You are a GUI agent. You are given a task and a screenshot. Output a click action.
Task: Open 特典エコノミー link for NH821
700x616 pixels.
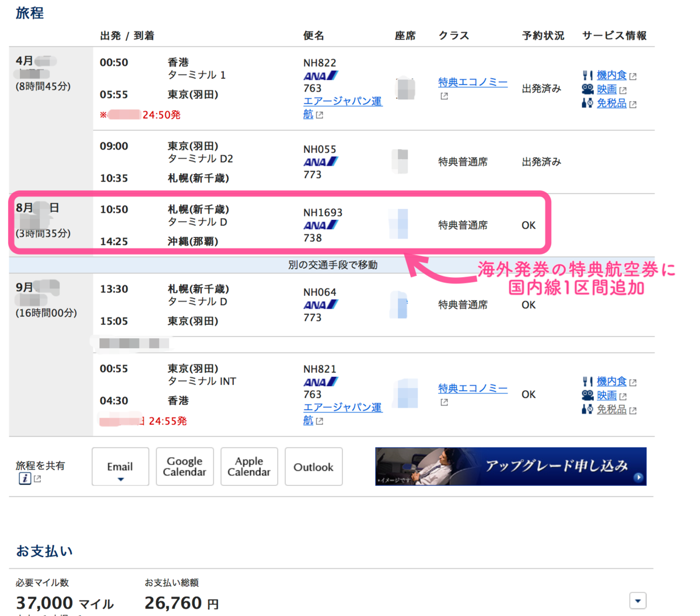(x=473, y=388)
